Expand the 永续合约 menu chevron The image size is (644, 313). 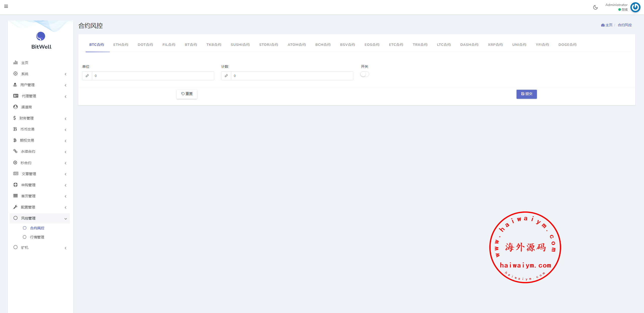click(66, 152)
